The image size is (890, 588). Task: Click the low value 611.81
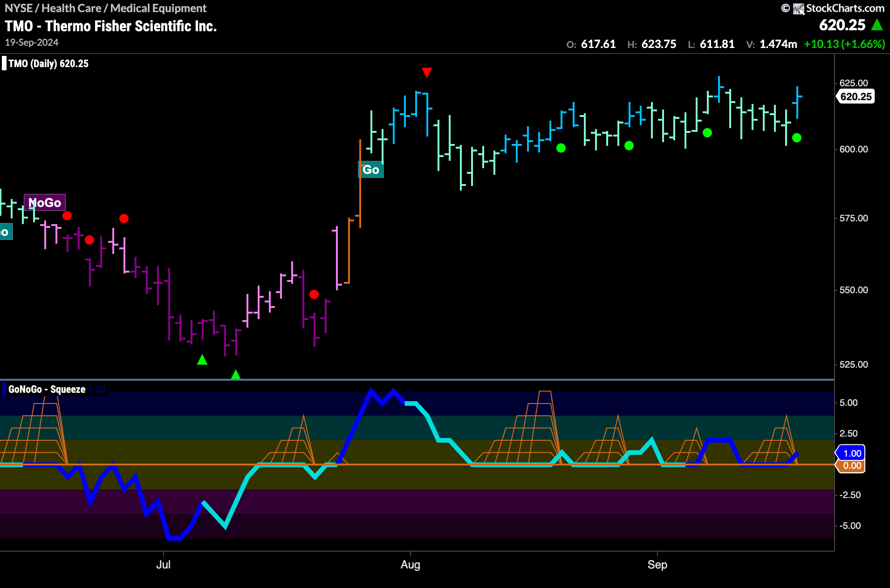click(717, 44)
